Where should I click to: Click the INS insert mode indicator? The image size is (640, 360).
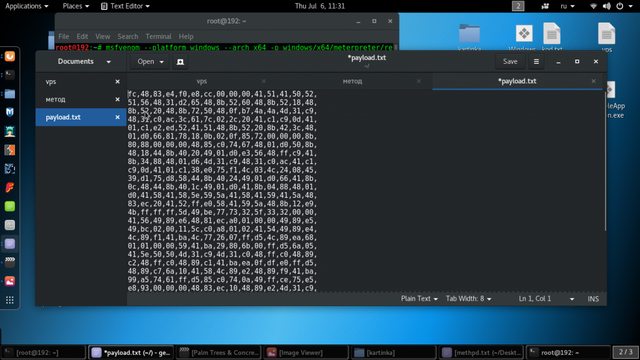coord(593,299)
